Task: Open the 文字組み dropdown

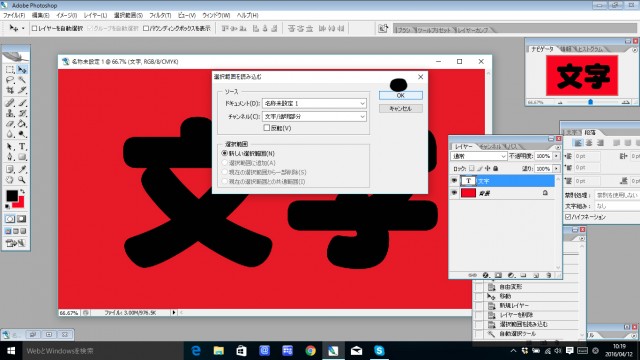Action: pos(617,206)
